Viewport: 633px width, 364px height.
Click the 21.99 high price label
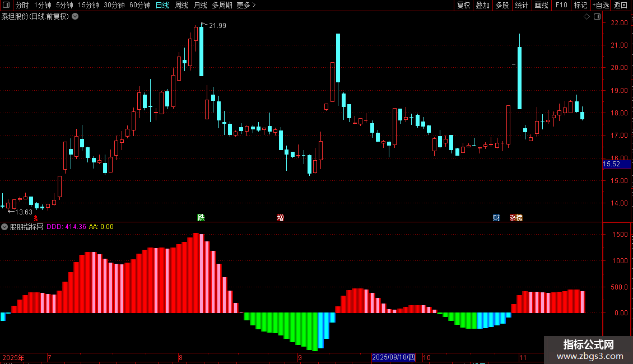tap(217, 25)
